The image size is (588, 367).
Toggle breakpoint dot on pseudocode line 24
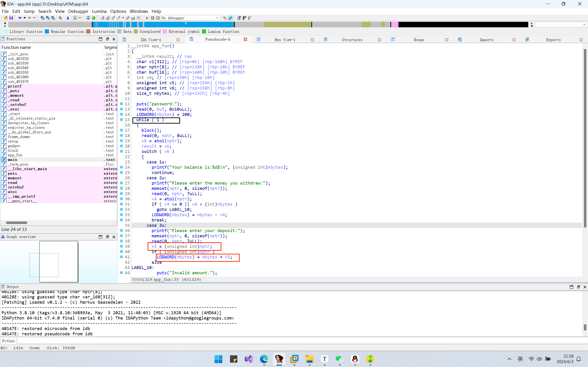[x=122, y=167]
